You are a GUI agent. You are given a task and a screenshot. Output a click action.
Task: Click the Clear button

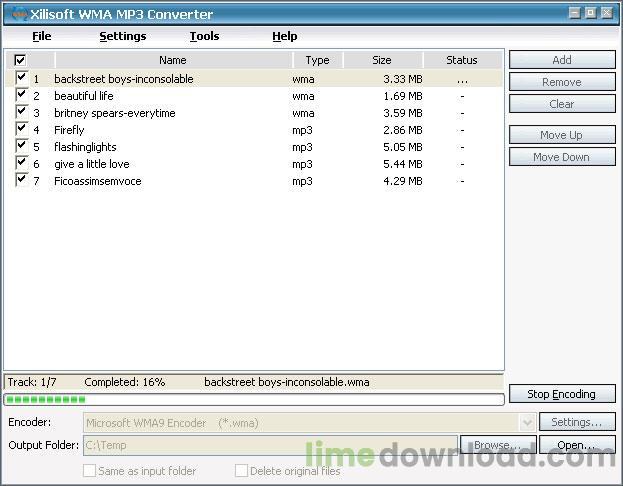coord(562,104)
